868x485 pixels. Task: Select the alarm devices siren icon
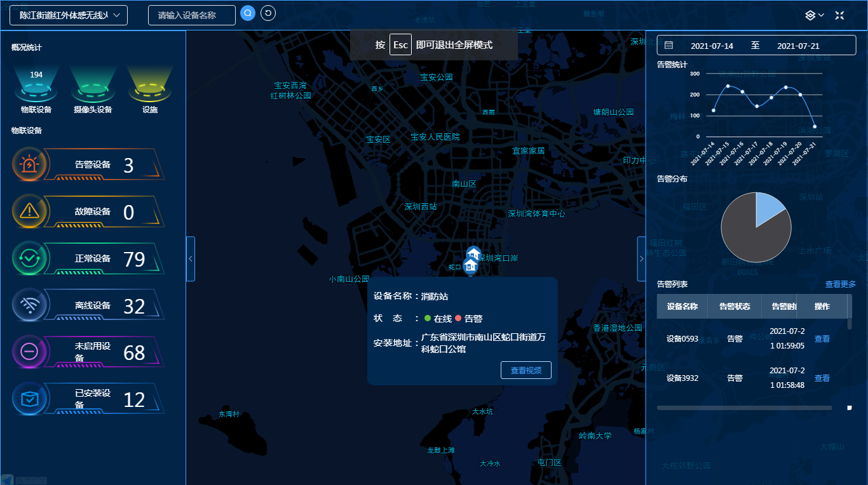pyautogui.click(x=29, y=165)
